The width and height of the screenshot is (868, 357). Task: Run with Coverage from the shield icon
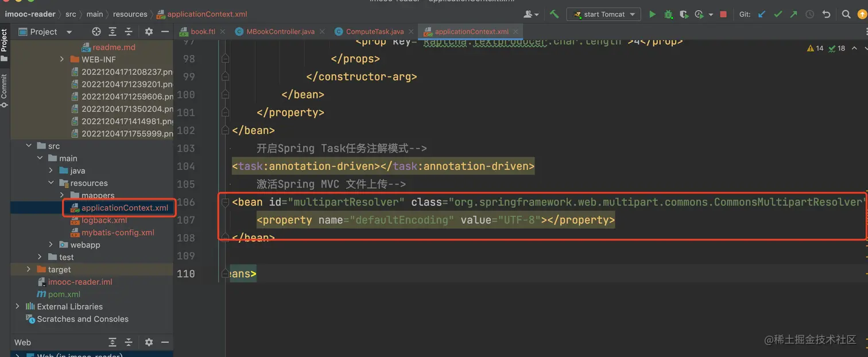[x=684, y=14]
